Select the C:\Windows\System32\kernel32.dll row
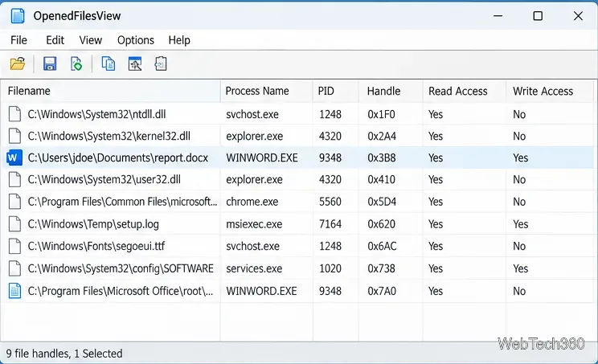 [297, 136]
